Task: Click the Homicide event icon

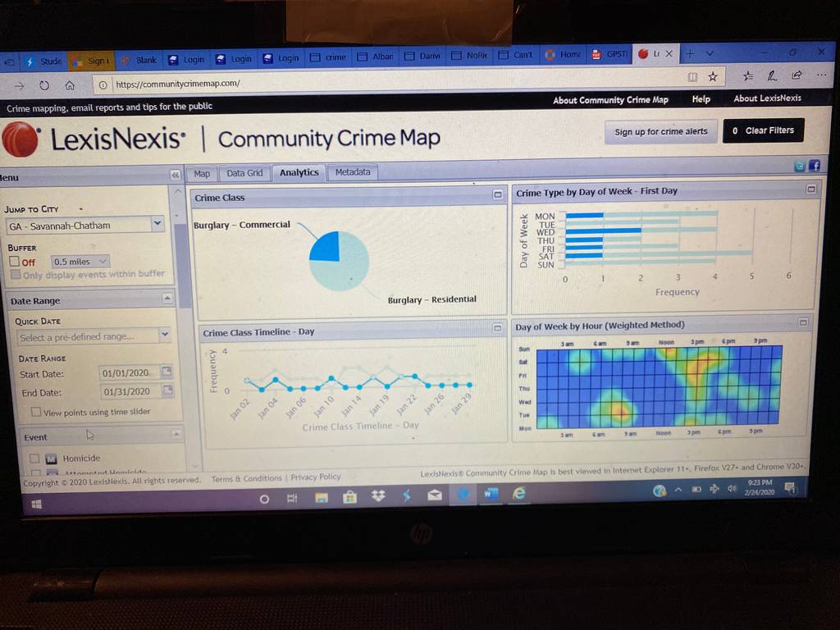Action: click(x=51, y=459)
